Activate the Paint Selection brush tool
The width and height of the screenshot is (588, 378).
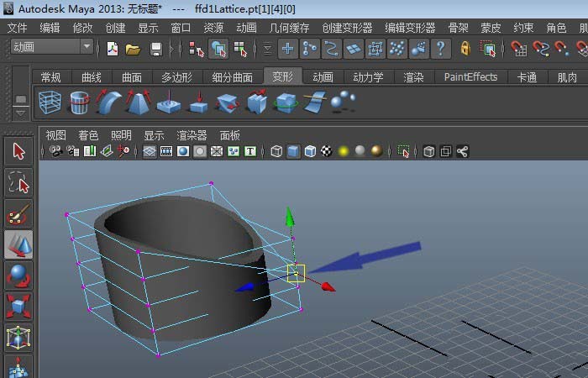(x=18, y=213)
